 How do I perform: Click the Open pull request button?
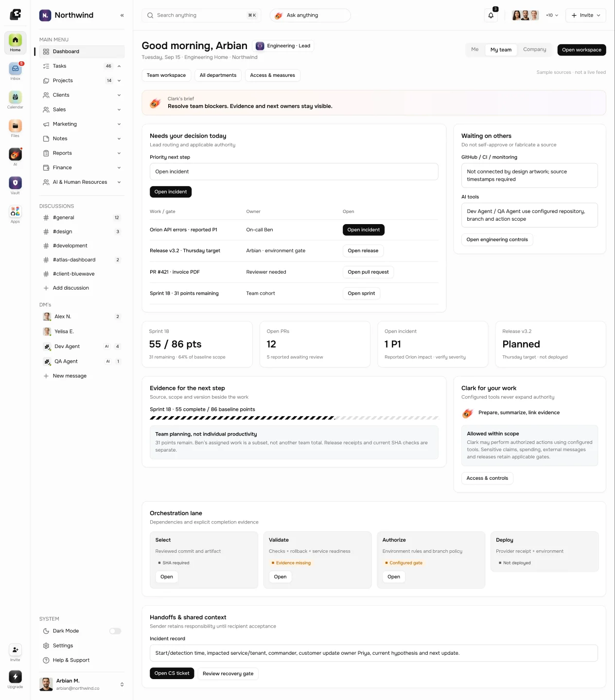pos(368,272)
